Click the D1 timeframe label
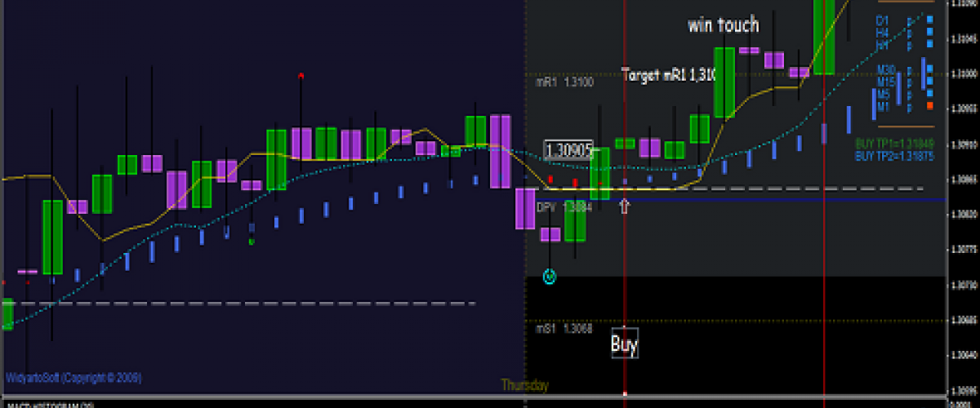This screenshot has width=980, height=408. 882,20
